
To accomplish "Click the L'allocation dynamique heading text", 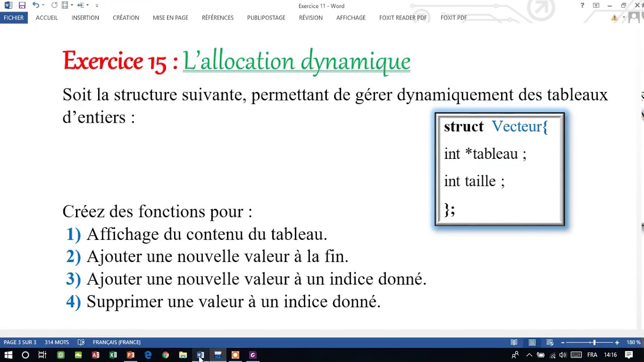I will click(296, 61).
